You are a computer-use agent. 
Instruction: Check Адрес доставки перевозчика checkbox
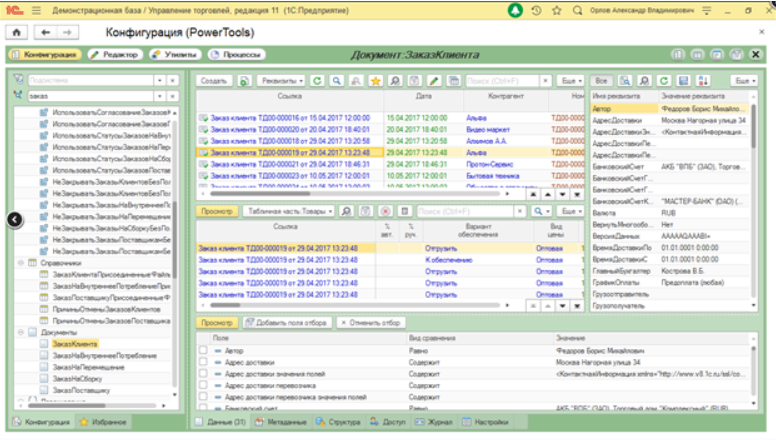point(203,385)
